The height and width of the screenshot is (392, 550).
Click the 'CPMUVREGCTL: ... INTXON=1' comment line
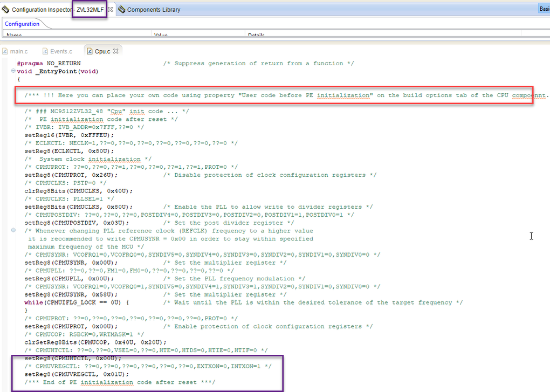148,367
